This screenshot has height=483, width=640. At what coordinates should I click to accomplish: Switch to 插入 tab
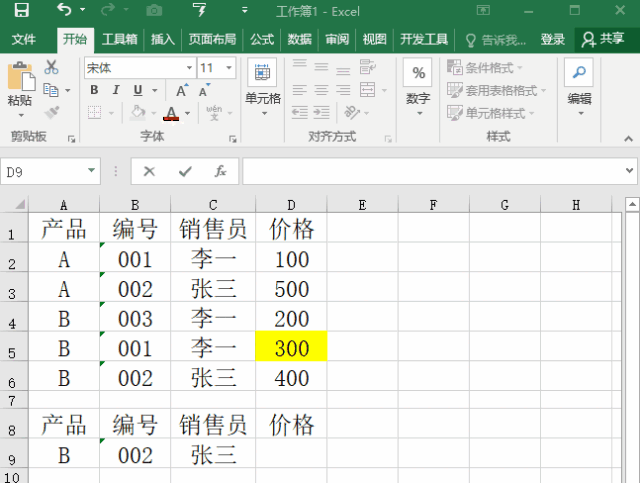click(x=162, y=39)
